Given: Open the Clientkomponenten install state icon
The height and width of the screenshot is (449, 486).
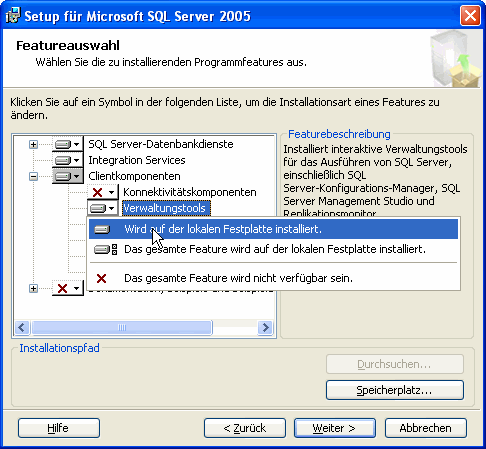Looking at the screenshot, I should [x=68, y=176].
